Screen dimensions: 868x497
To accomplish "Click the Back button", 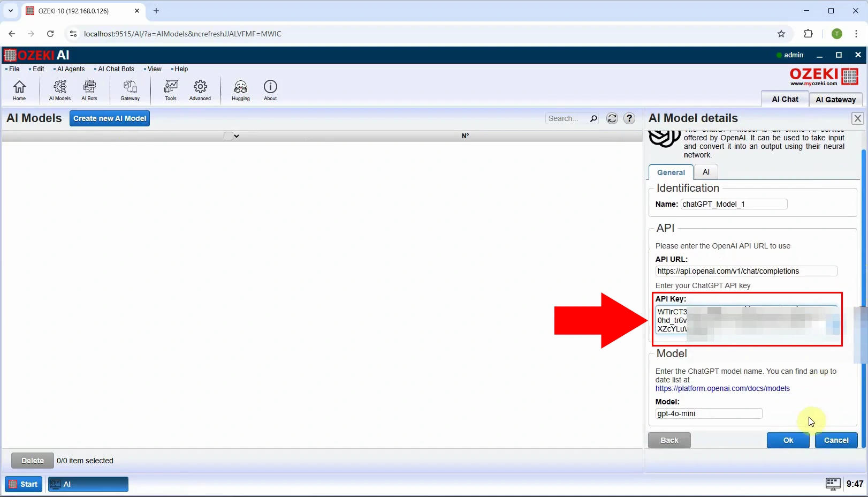I will click(x=669, y=440).
